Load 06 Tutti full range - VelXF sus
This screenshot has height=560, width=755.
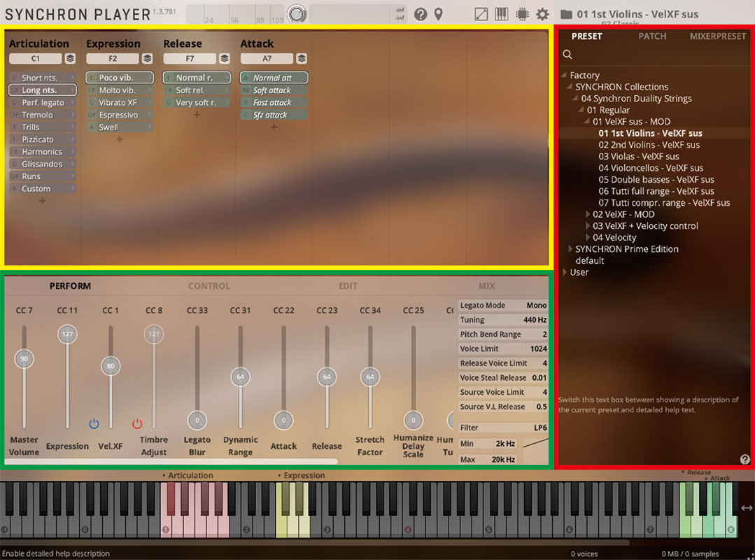pos(656,191)
